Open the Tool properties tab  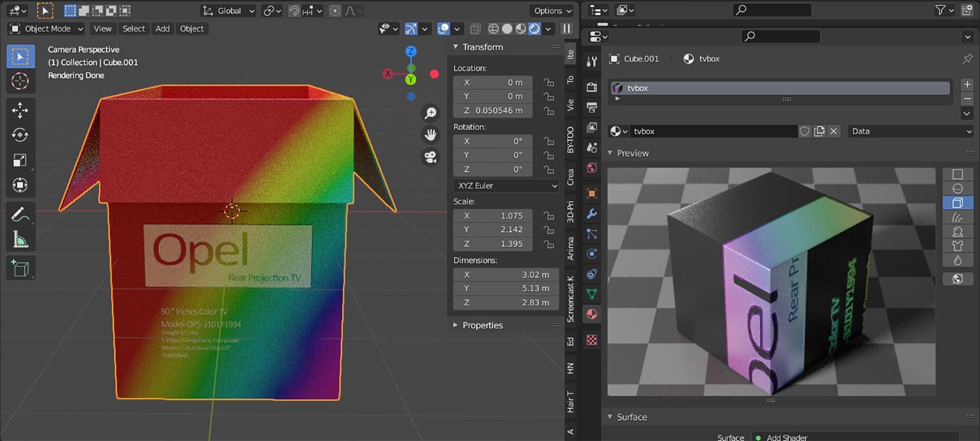coord(592,62)
